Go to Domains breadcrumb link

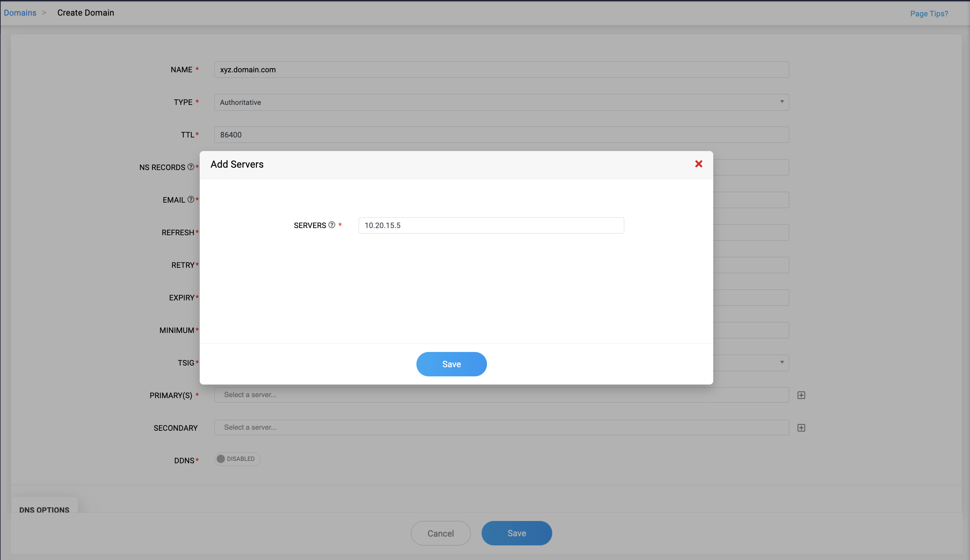pos(20,13)
